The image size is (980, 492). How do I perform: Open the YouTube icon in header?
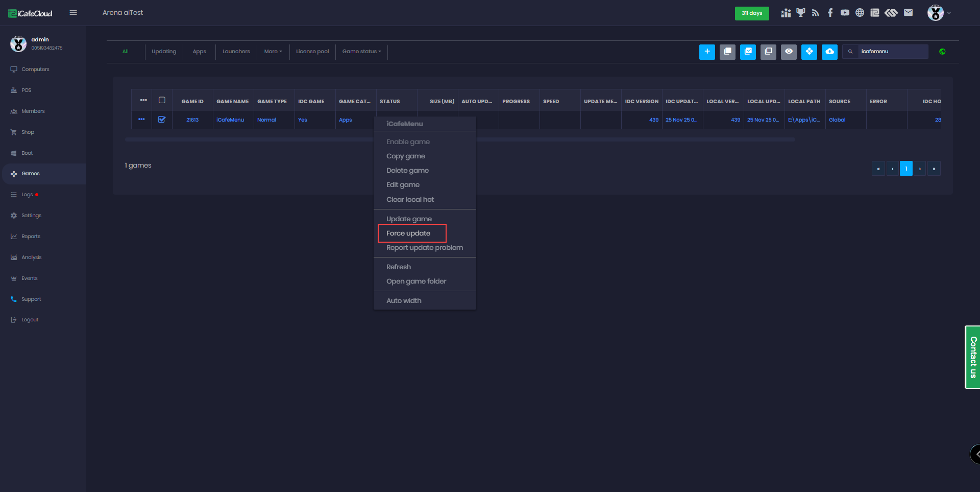point(845,13)
